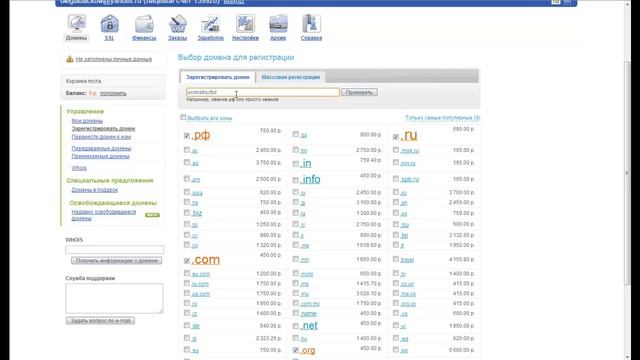Open the Архив icon
This screenshot has width=640, height=360.
coord(278,24)
